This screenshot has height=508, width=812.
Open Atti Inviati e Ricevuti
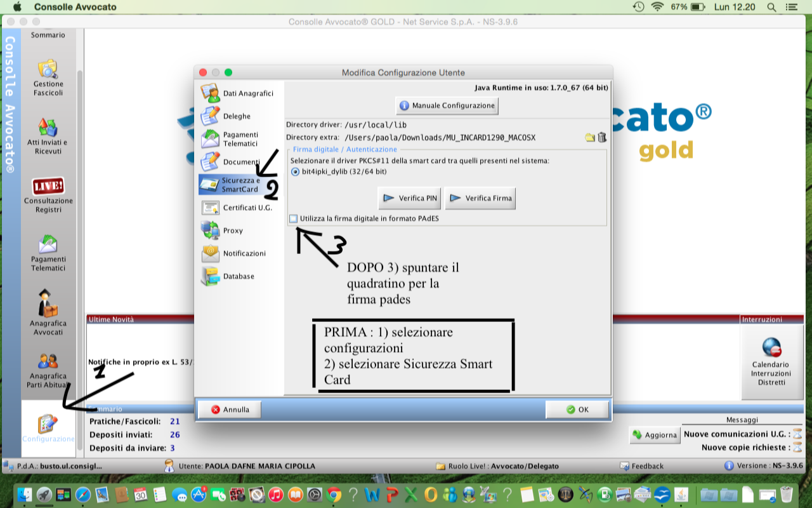48,135
